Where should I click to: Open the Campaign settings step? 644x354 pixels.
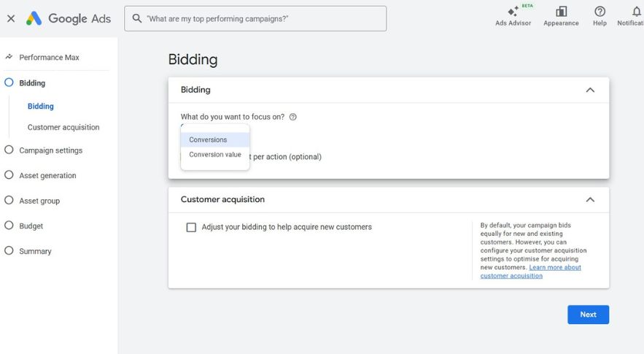[50, 150]
